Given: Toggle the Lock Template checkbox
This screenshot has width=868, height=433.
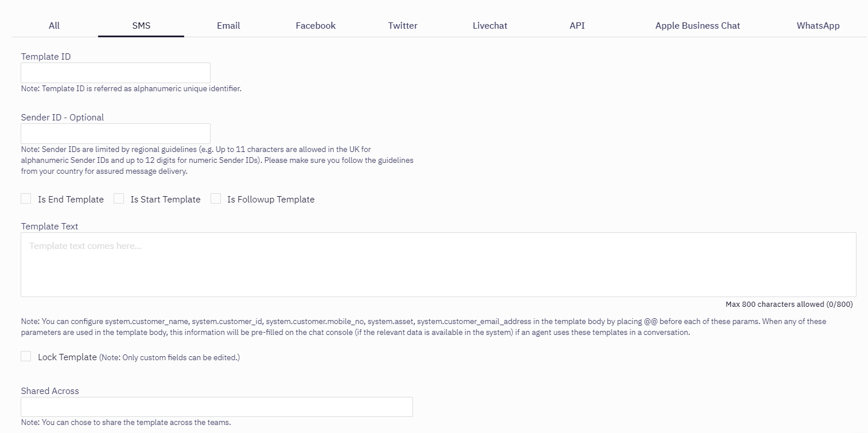Looking at the screenshot, I should [26, 356].
